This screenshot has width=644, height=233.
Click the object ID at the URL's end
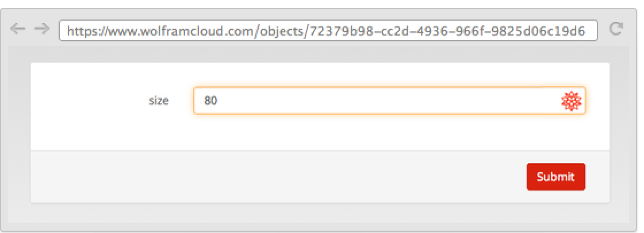coord(447,30)
